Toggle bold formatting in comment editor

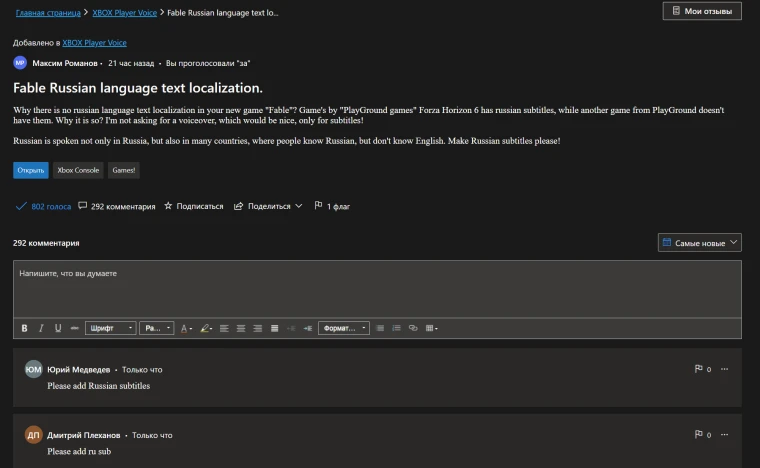coord(24,328)
